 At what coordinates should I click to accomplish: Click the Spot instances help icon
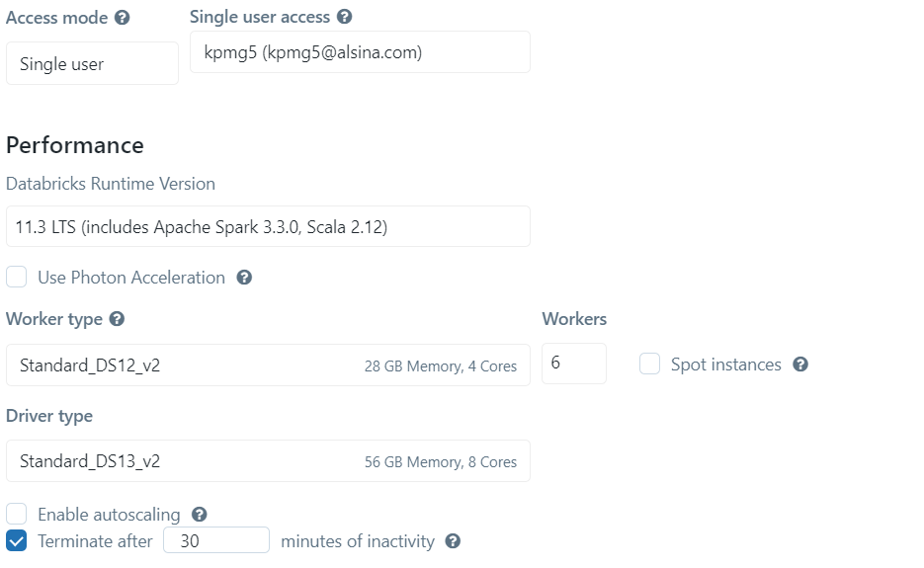[x=800, y=365]
